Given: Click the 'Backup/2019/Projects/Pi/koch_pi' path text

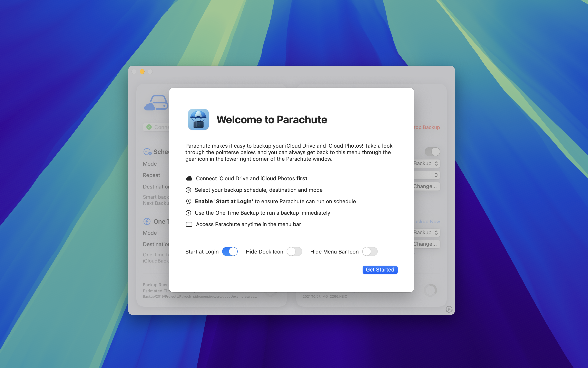Looking at the screenshot, I should tap(200, 296).
